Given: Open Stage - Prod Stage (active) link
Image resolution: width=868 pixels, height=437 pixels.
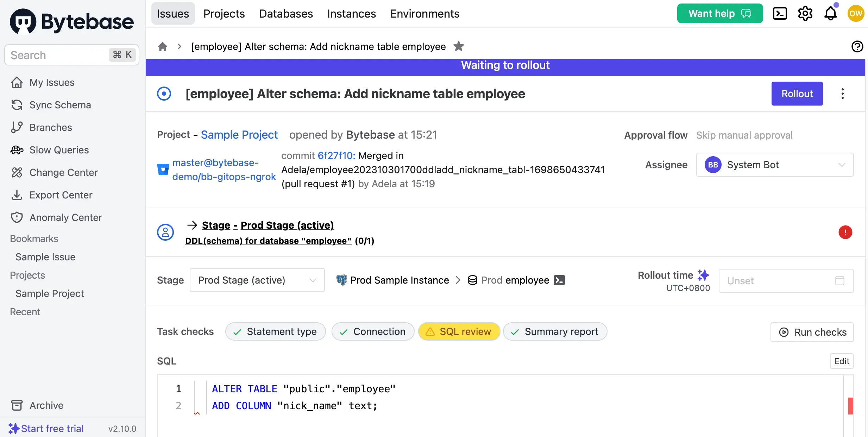Looking at the screenshot, I should (268, 225).
